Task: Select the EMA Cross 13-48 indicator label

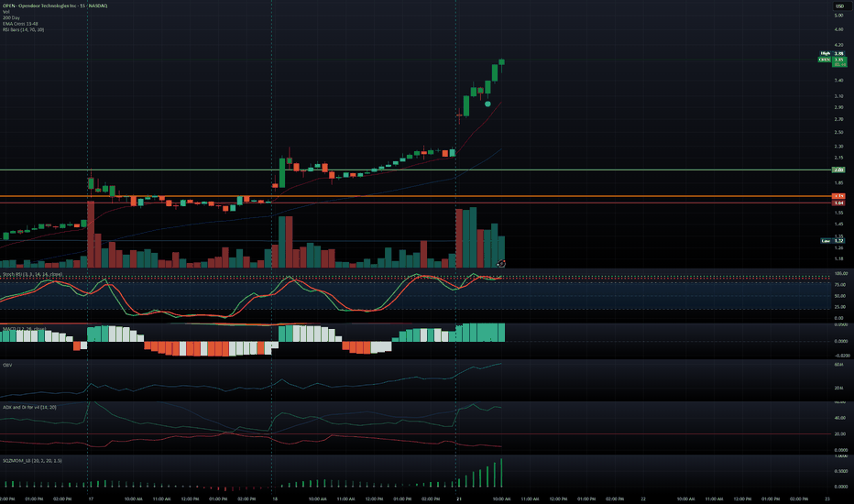Action: [x=20, y=24]
